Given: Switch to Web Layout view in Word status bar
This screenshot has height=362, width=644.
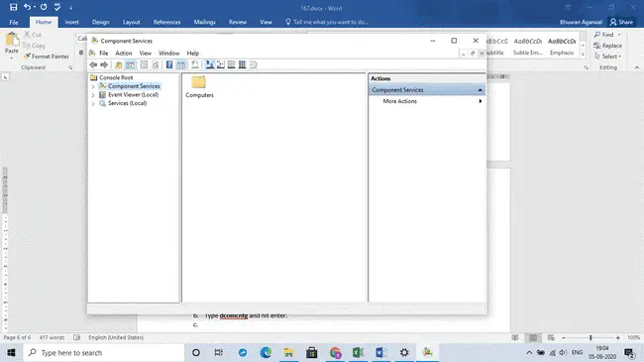Looking at the screenshot, I should (551, 338).
